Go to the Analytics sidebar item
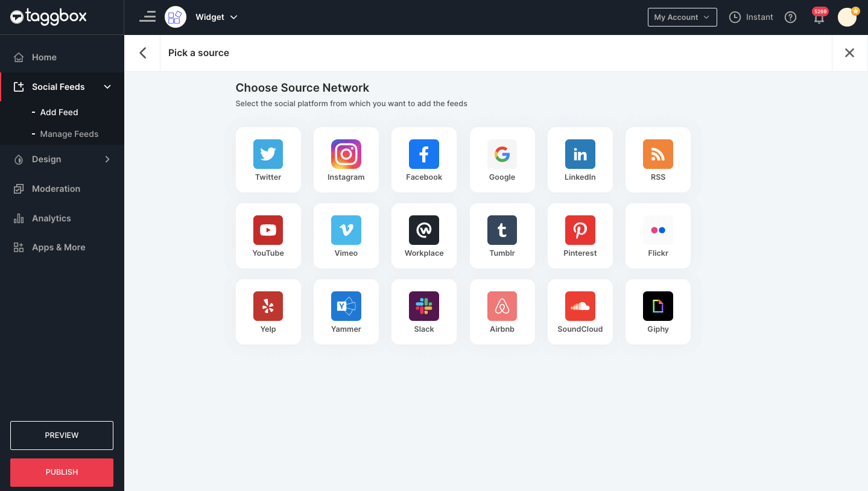The width and height of the screenshot is (868, 491). click(x=51, y=218)
